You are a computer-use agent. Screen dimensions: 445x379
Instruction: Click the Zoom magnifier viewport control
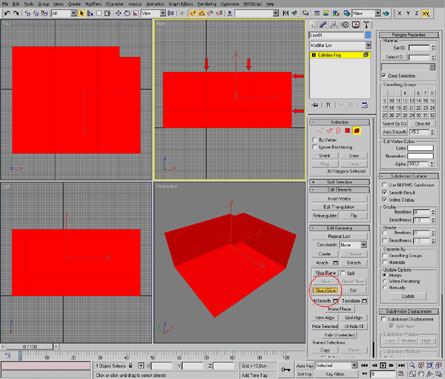coord(412,366)
